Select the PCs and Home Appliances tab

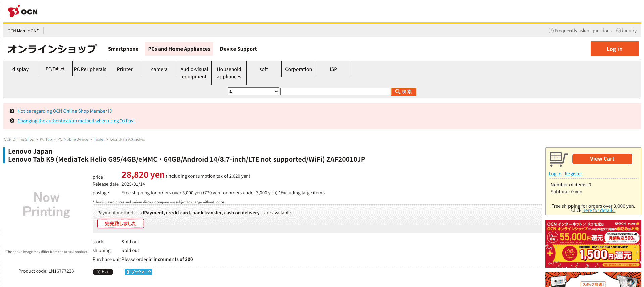point(179,49)
